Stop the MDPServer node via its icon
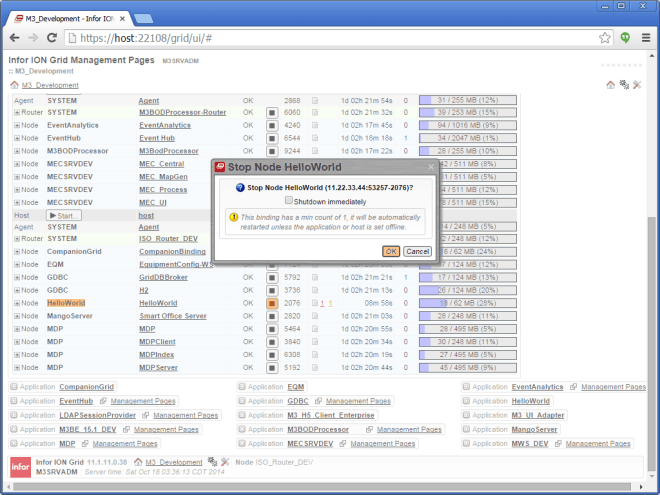 271,367
